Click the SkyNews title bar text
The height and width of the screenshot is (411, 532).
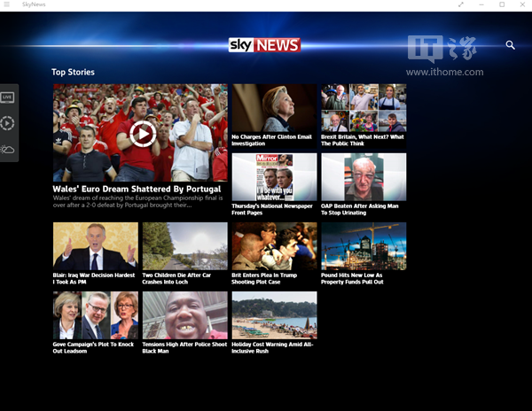tap(34, 4)
